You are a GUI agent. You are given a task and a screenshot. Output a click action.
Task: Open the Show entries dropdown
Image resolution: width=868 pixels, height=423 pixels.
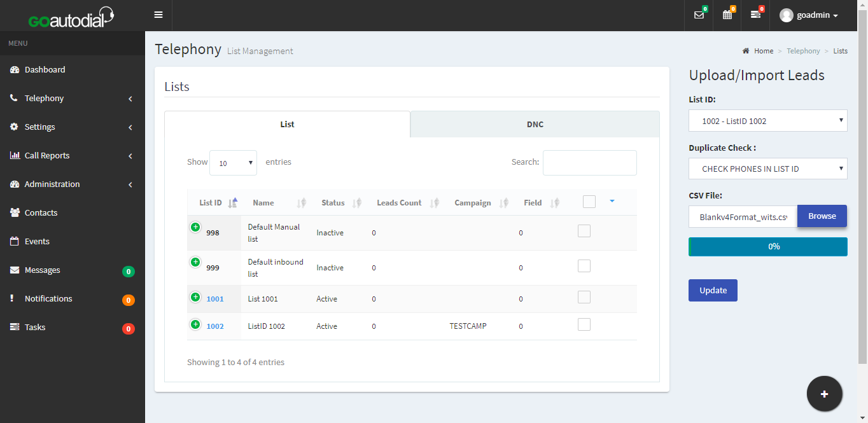coord(233,163)
